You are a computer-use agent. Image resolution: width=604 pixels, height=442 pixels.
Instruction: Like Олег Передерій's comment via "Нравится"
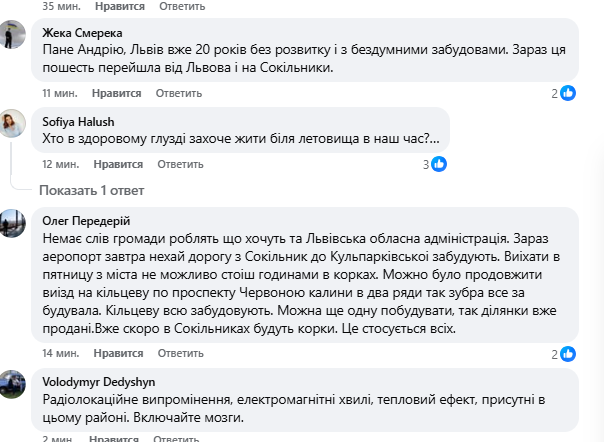[x=115, y=354]
